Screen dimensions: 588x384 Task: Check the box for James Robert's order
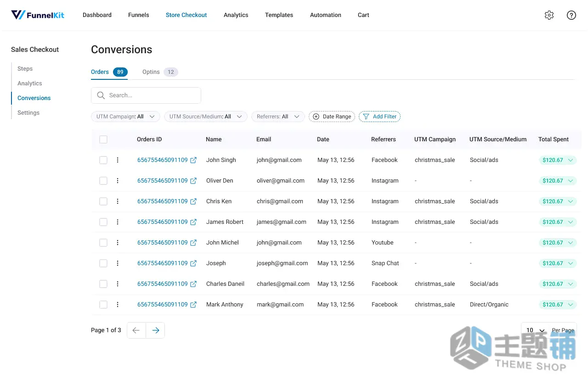[x=103, y=222]
